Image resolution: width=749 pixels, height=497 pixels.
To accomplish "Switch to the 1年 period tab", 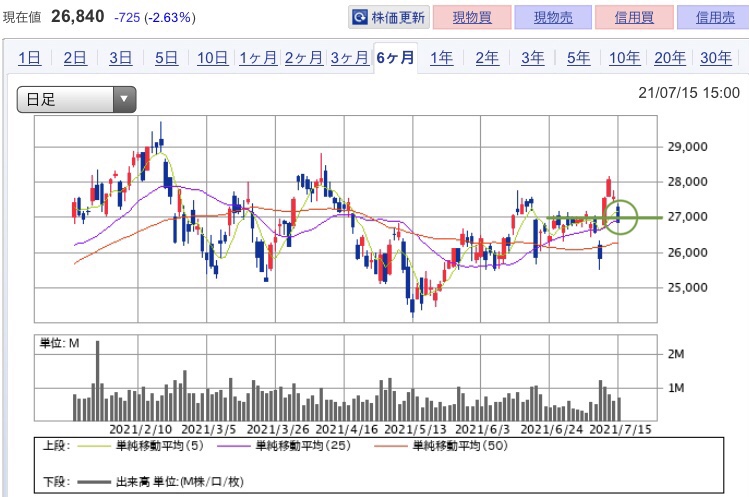I will [441, 58].
